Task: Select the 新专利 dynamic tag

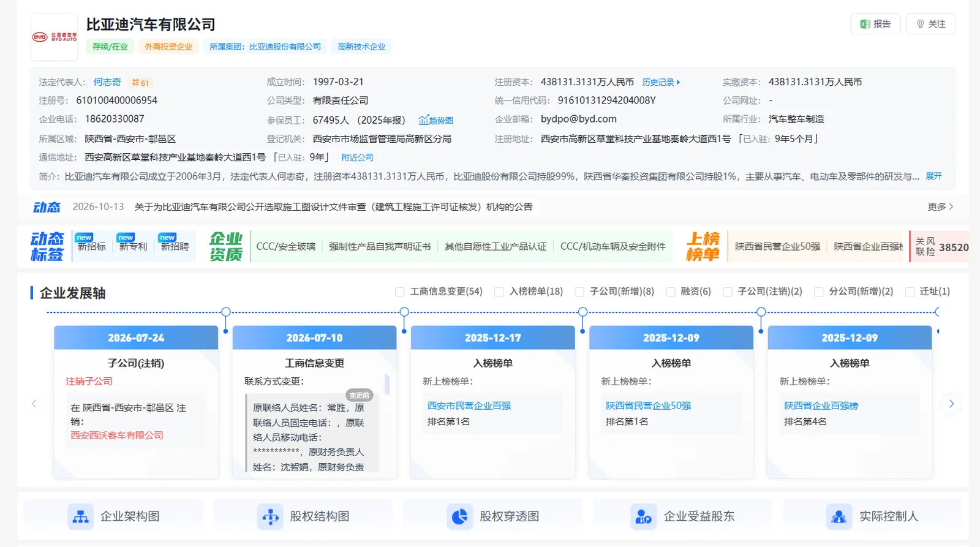Action: coord(133,246)
